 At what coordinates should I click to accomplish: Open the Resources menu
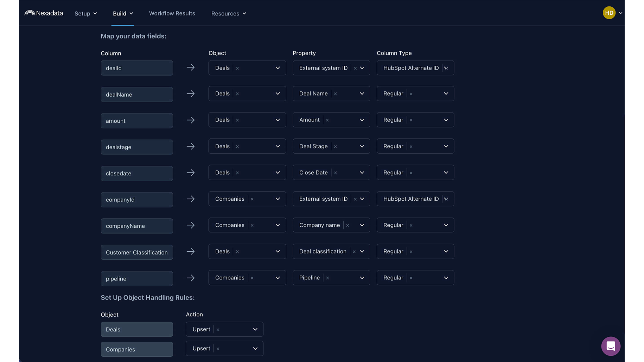click(228, 13)
